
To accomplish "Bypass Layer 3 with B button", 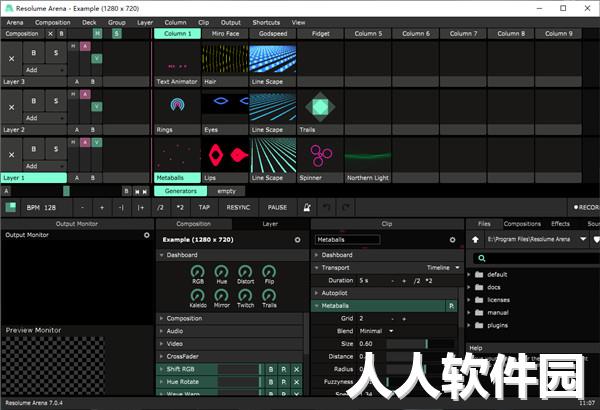I will tap(34, 53).
